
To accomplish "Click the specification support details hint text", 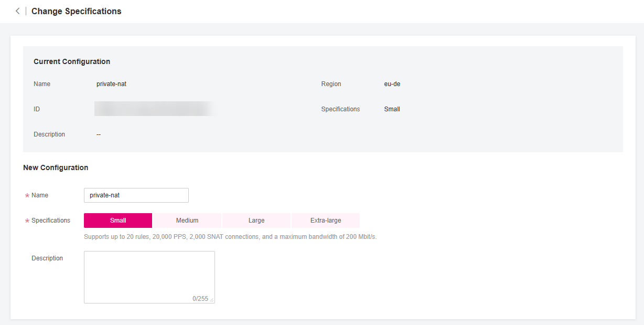I will point(230,237).
